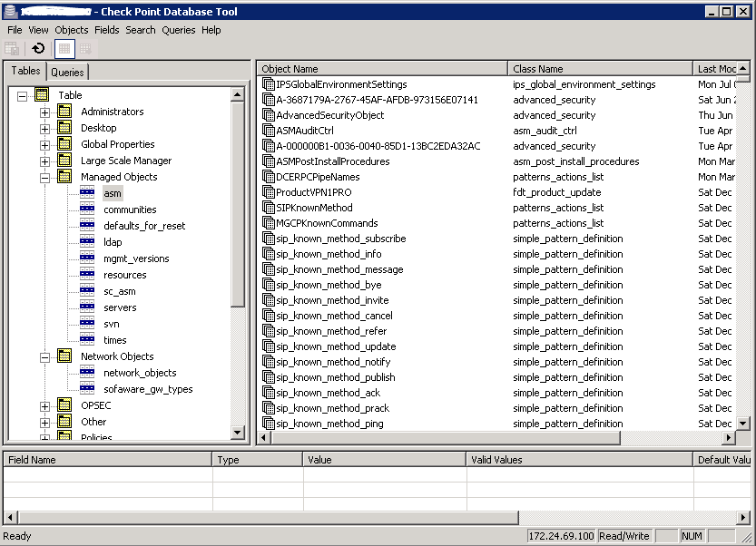The width and height of the screenshot is (756, 546).
Task: Expand the Desktop tree node
Action: [x=44, y=129]
